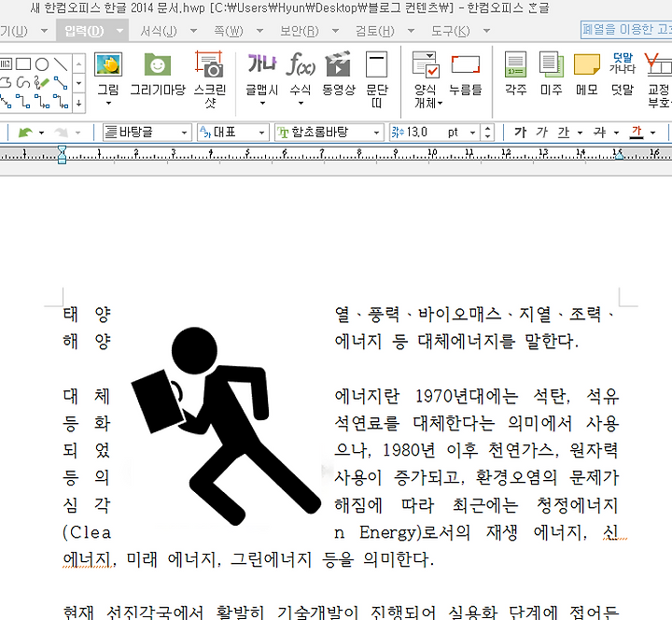
Task: Click the green undo arrow
Action: tap(25, 133)
